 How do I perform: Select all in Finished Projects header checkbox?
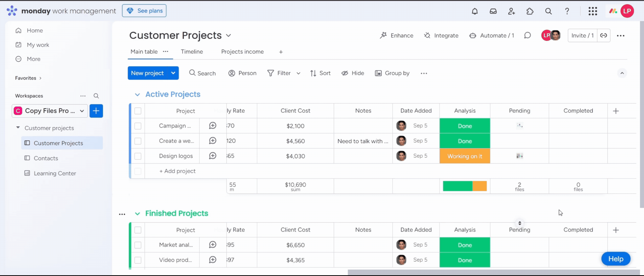coord(138,230)
